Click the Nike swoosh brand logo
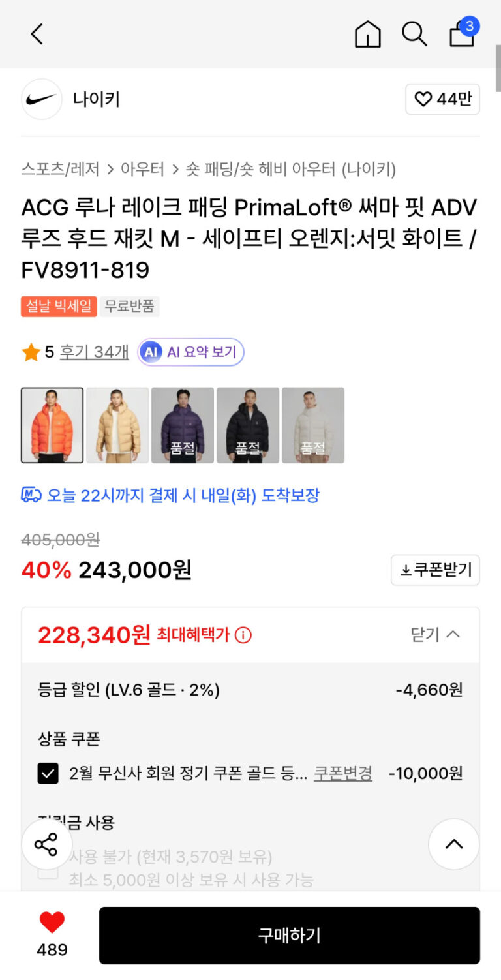 pyautogui.click(x=42, y=99)
